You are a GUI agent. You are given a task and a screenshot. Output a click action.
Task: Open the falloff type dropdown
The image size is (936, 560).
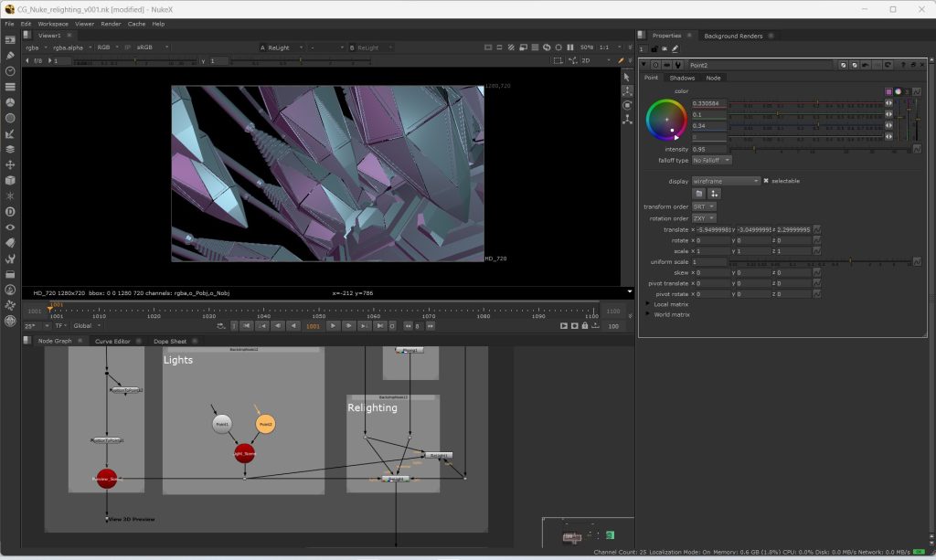(712, 160)
